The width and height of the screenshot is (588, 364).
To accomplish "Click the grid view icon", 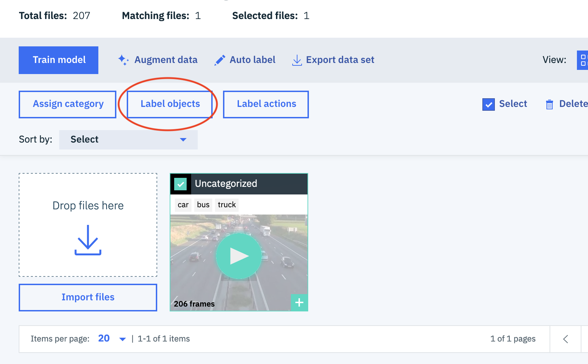I will pyautogui.click(x=583, y=60).
